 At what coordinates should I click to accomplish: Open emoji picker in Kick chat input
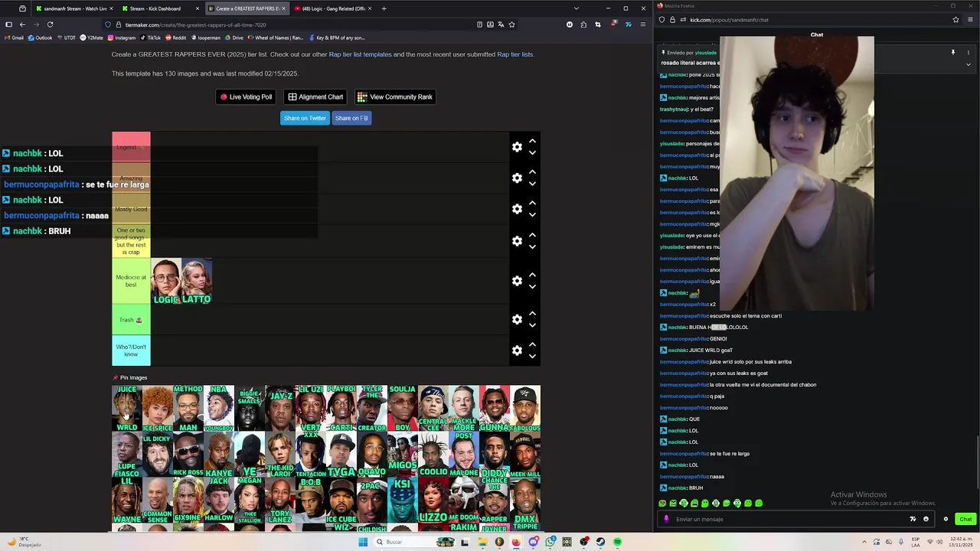pyautogui.click(x=926, y=519)
